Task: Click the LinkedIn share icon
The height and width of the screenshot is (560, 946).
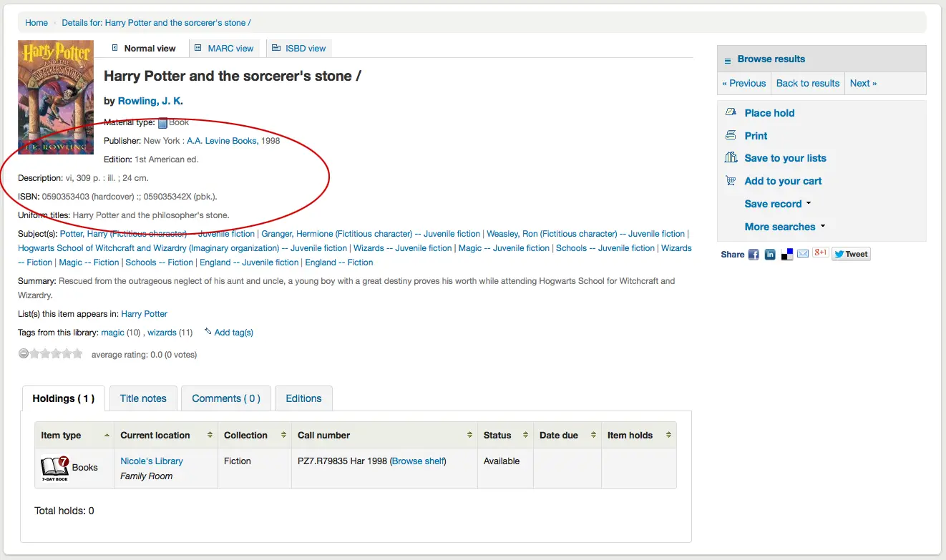Action: tap(770, 254)
